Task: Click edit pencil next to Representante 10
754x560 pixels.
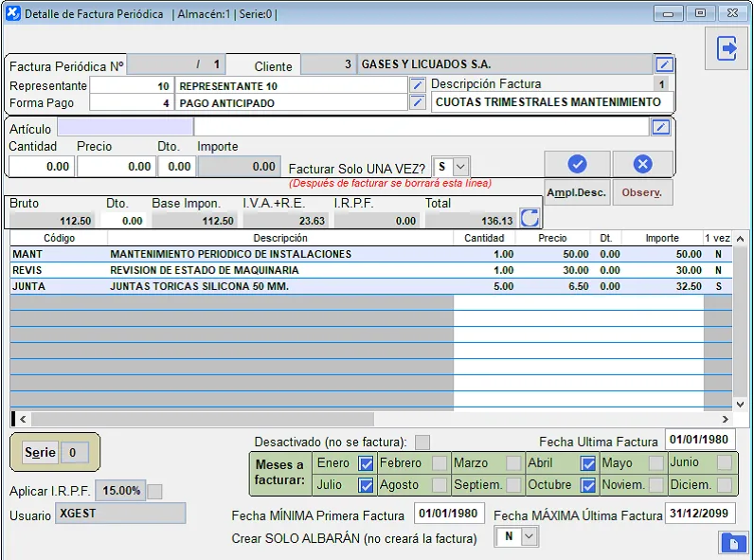Action: pyautogui.click(x=418, y=85)
